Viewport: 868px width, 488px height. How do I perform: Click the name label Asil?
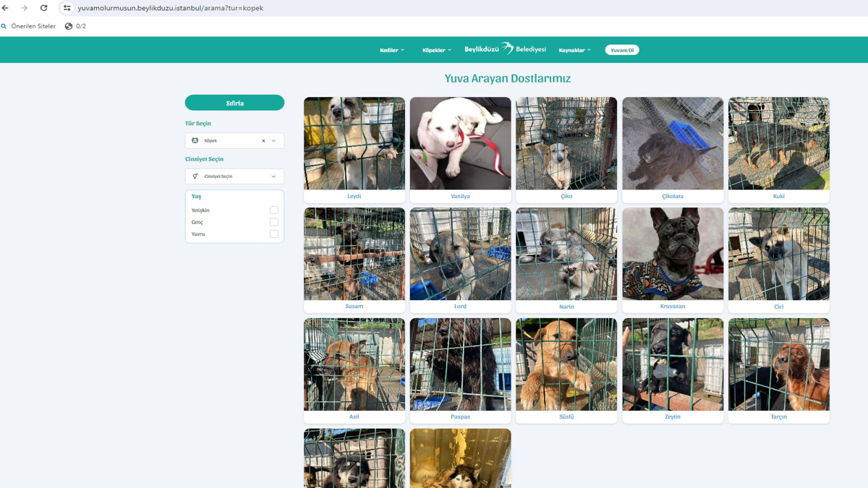(x=354, y=417)
